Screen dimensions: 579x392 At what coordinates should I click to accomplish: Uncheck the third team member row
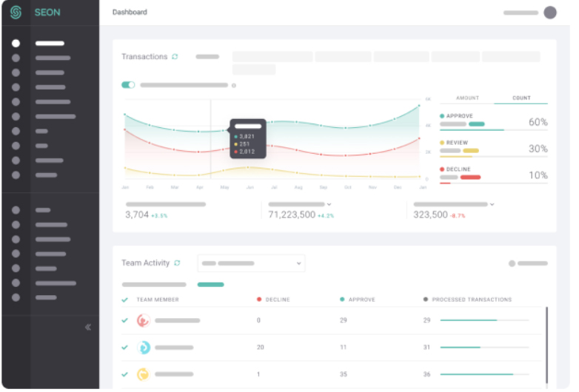click(124, 374)
